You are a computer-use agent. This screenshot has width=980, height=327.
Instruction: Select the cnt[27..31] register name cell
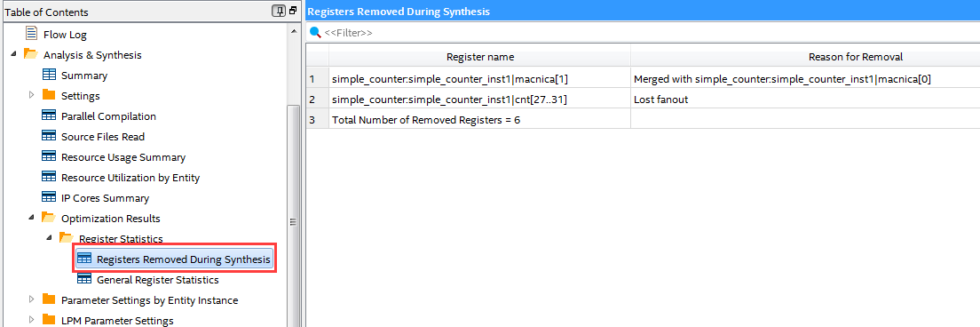[x=480, y=100]
